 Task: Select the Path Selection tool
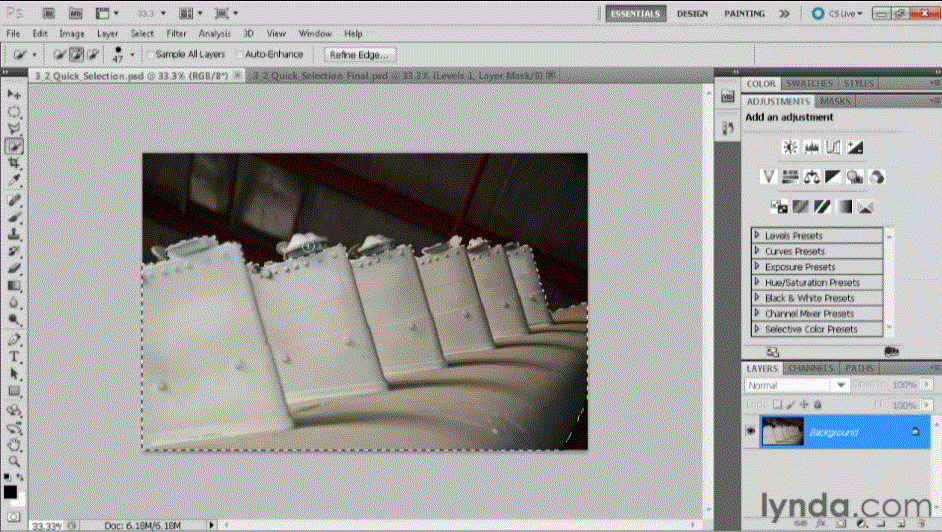(14, 374)
